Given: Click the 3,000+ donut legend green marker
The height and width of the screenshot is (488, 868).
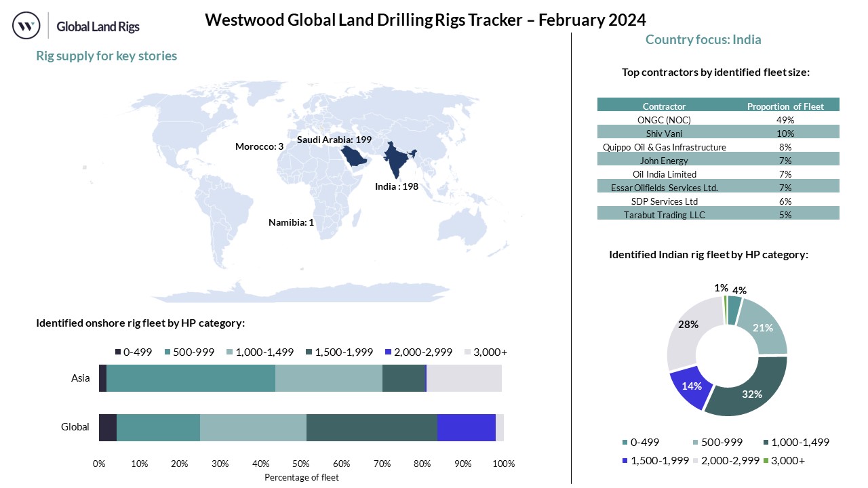Looking at the screenshot, I should [x=625, y=461].
